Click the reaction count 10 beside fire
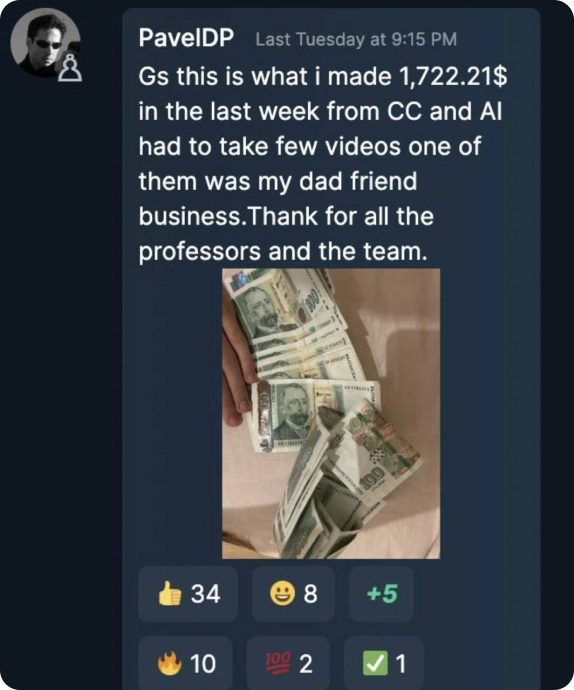 click(x=203, y=664)
